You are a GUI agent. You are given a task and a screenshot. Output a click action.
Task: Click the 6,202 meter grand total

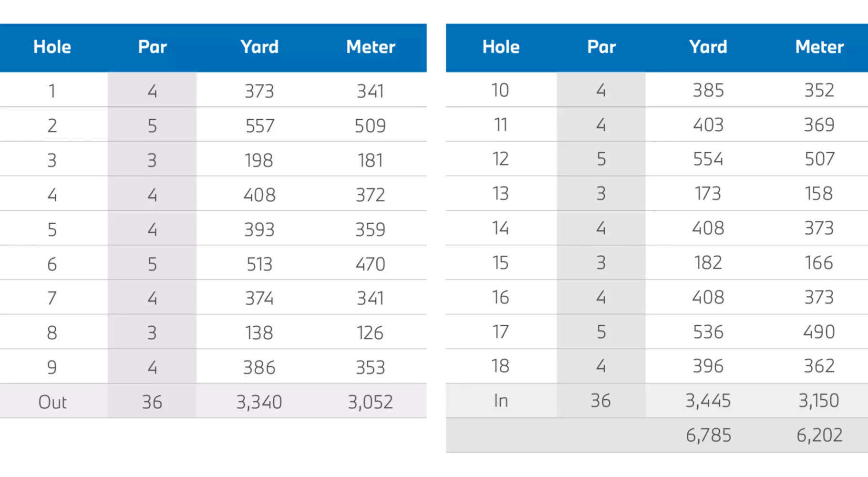pyautogui.click(x=819, y=435)
